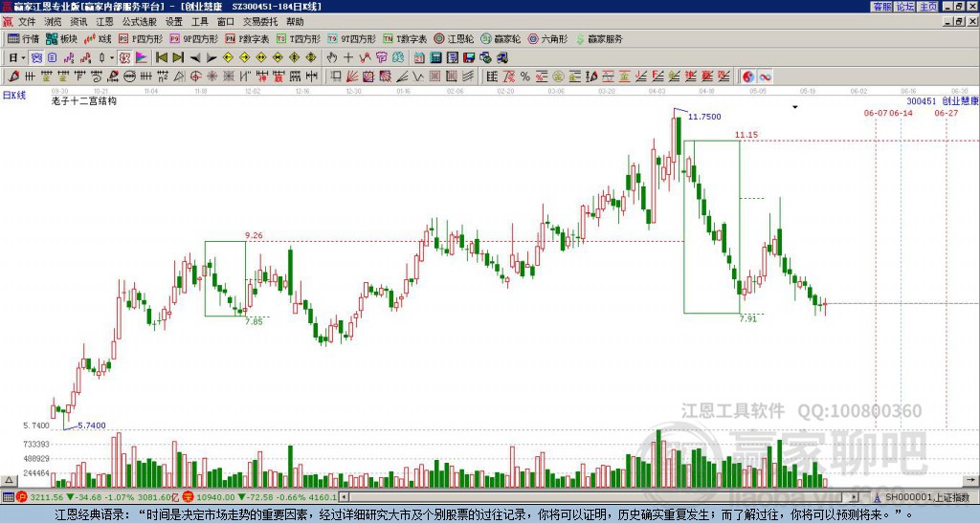
Task: Click the 老子十二宫结构 indicator label
Action: tap(84, 101)
